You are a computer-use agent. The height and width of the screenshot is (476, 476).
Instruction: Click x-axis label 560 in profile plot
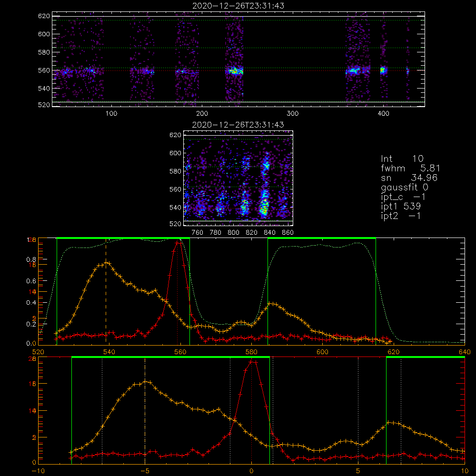click(180, 352)
